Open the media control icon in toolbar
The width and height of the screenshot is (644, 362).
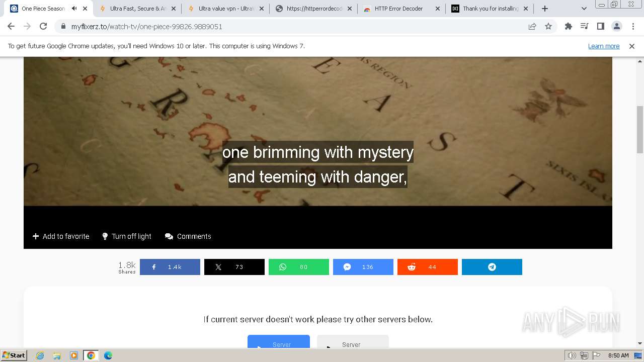click(x=584, y=27)
